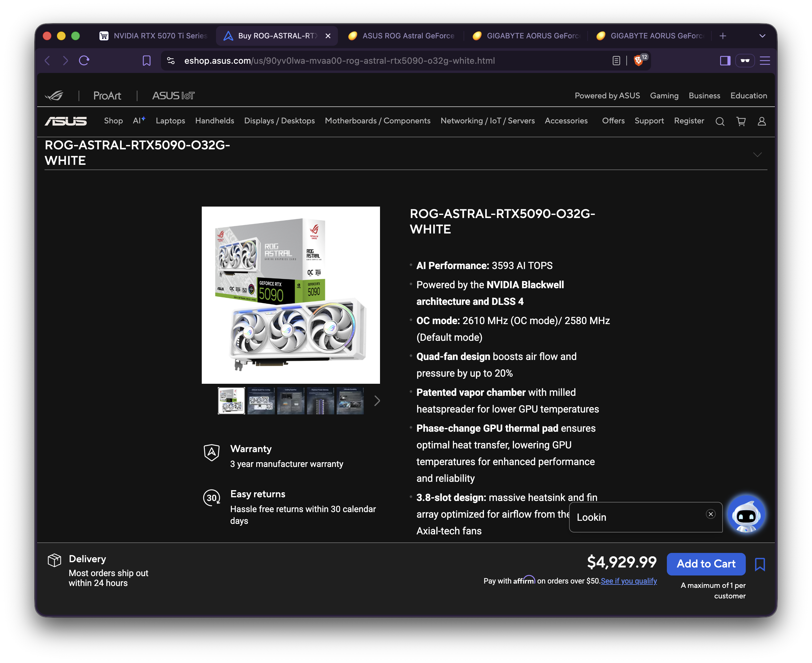Click the Powered by ASUS link
812x663 pixels.
tap(607, 96)
